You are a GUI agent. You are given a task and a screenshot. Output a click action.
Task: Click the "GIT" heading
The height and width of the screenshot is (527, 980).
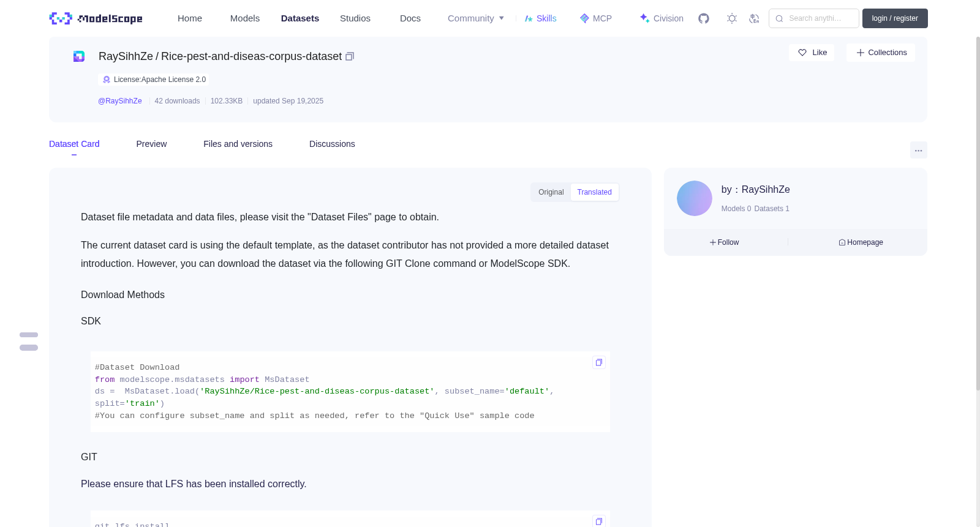[x=89, y=457]
